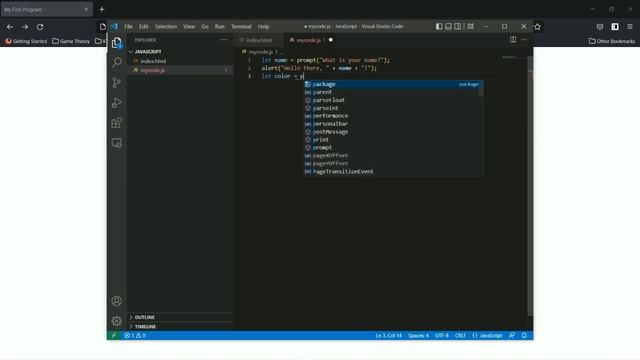Open the Selection menu
Image resolution: width=640 pixels, height=360 pixels.
[166, 27]
